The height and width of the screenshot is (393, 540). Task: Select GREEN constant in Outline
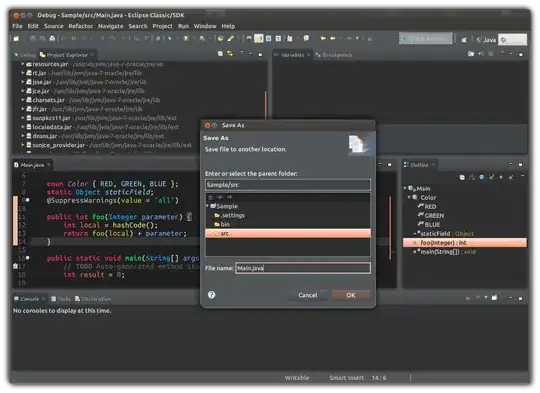[430, 216]
